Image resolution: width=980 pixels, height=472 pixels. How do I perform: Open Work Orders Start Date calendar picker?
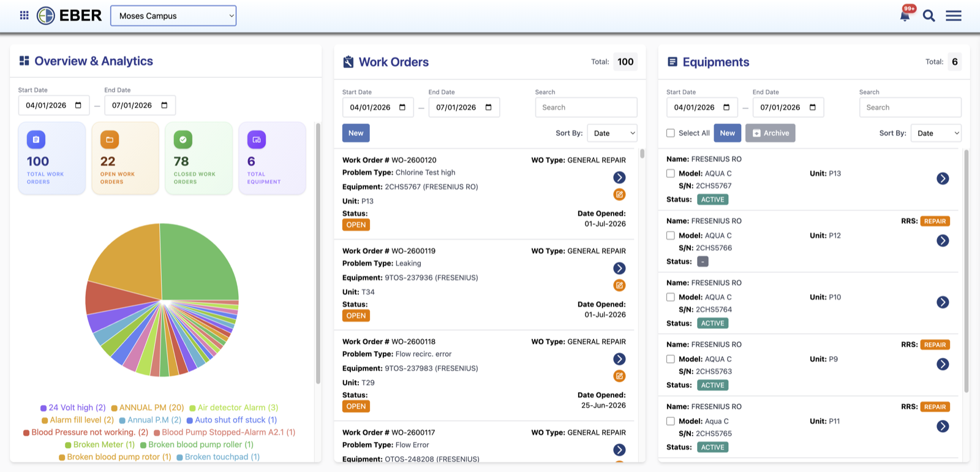(x=402, y=107)
